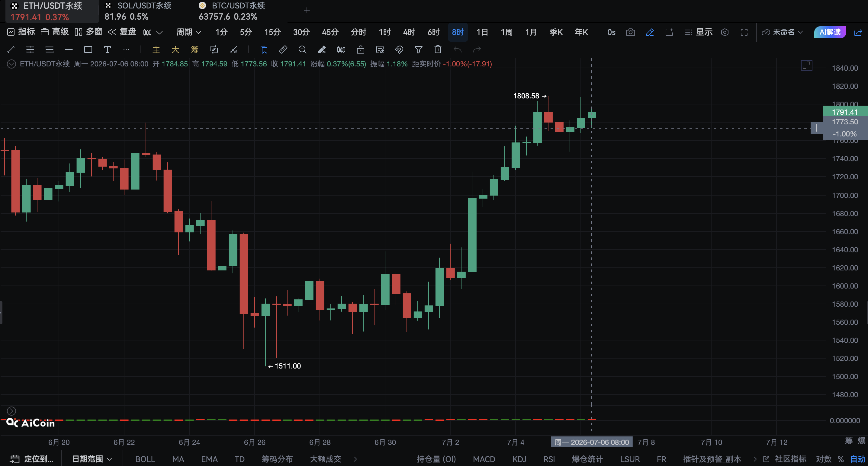Viewport: 868px width, 466px height.
Task: Toggle the lock drawings icon
Action: pos(361,50)
